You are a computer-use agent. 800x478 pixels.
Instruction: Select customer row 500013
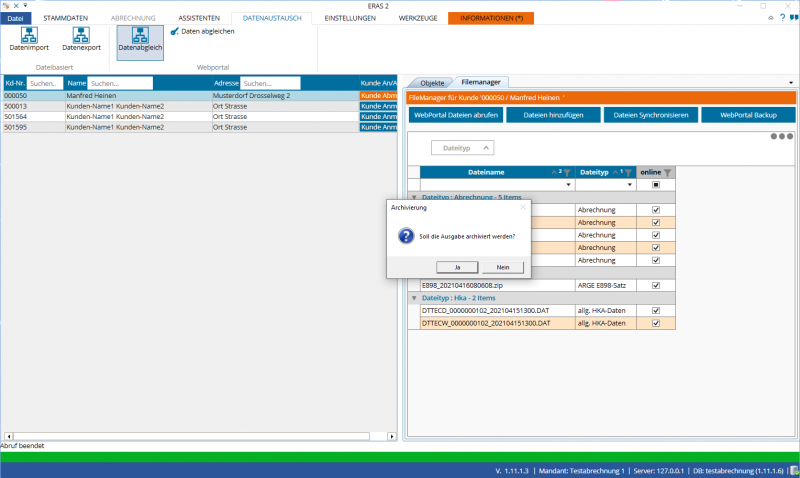(200, 106)
